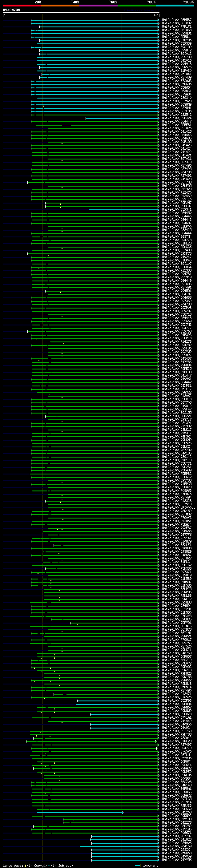Click UniRef100_Q9LKH9 subject name

(x=176, y=440)
